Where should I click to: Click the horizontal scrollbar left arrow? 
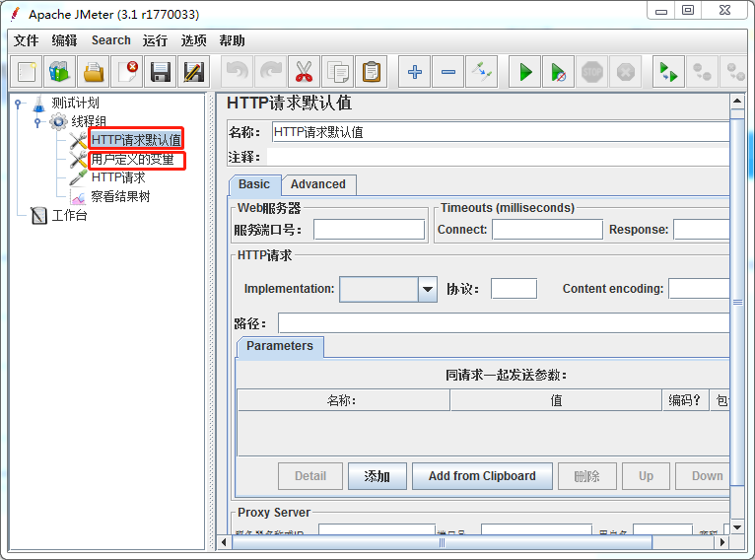click(224, 542)
